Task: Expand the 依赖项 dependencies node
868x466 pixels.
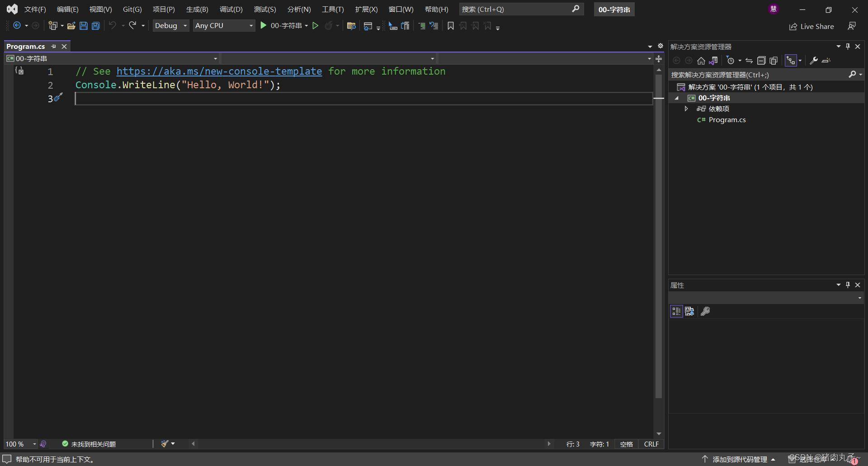Action: click(686, 109)
